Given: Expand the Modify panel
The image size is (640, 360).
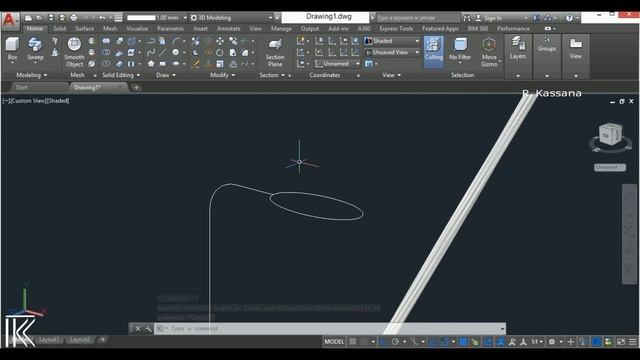Looking at the screenshot, I should pos(222,75).
